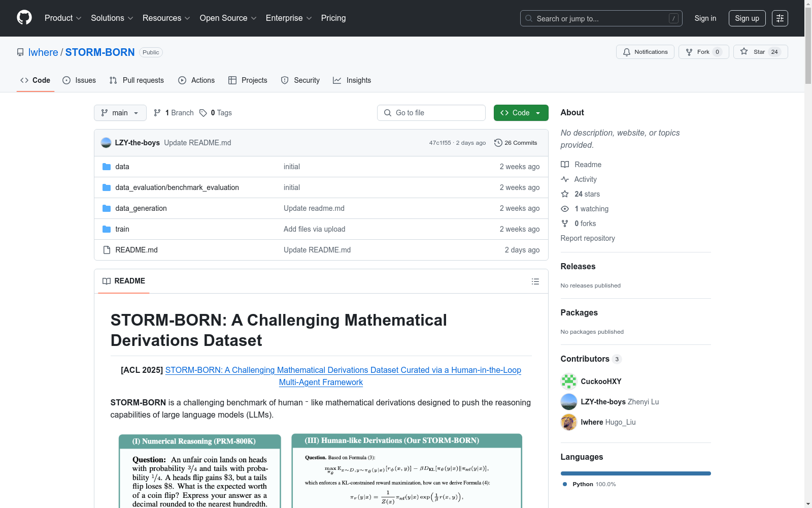Click the commit history clock icon
This screenshot has height=508, width=812.
[x=498, y=143]
